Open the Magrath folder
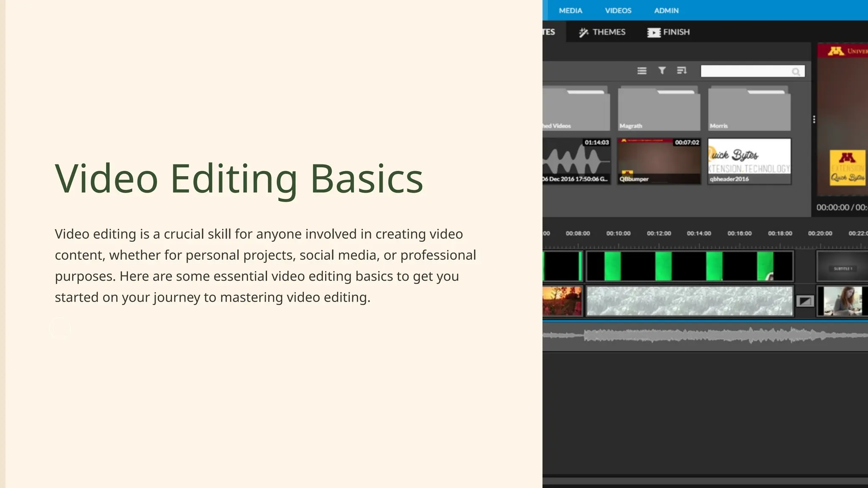Image resolution: width=868 pixels, height=488 pixels. point(659,108)
